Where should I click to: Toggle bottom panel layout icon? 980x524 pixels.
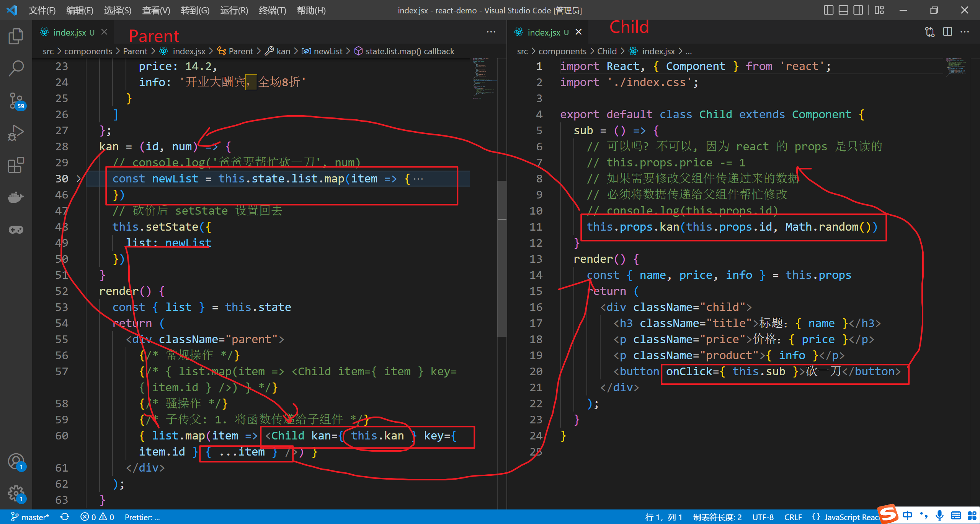(x=843, y=10)
